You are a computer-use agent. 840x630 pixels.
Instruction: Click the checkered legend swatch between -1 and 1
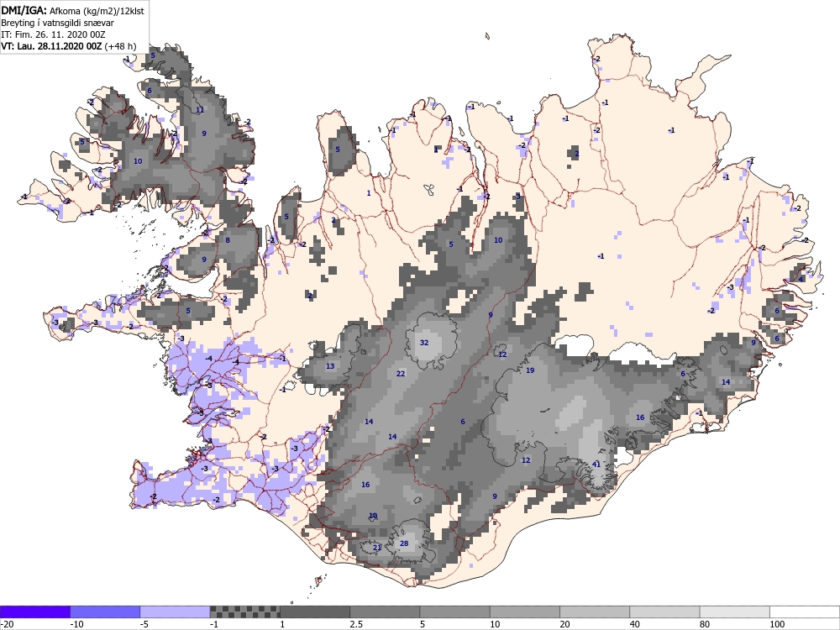pos(244,612)
